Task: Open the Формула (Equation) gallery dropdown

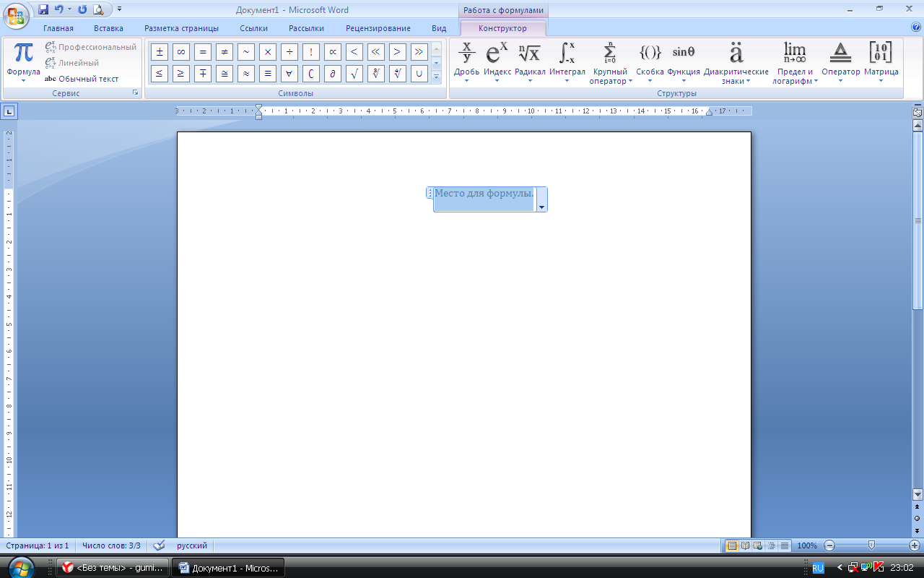Action: pos(23,77)
